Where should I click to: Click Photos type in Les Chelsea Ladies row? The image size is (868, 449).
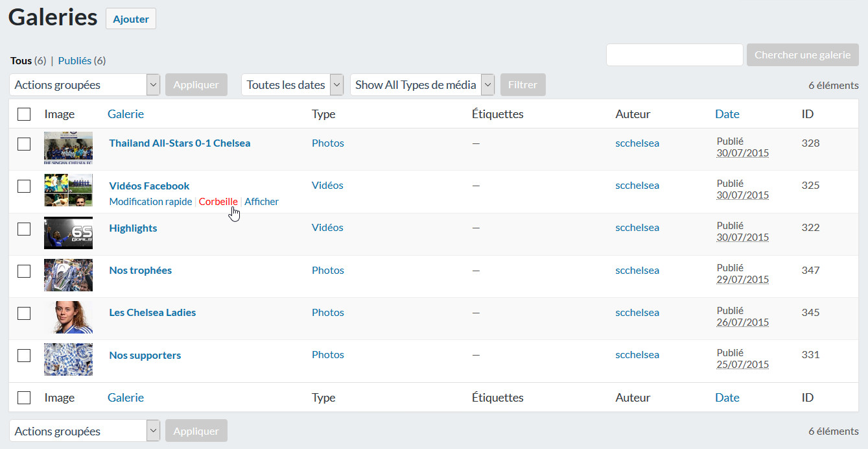pos(328,312)
